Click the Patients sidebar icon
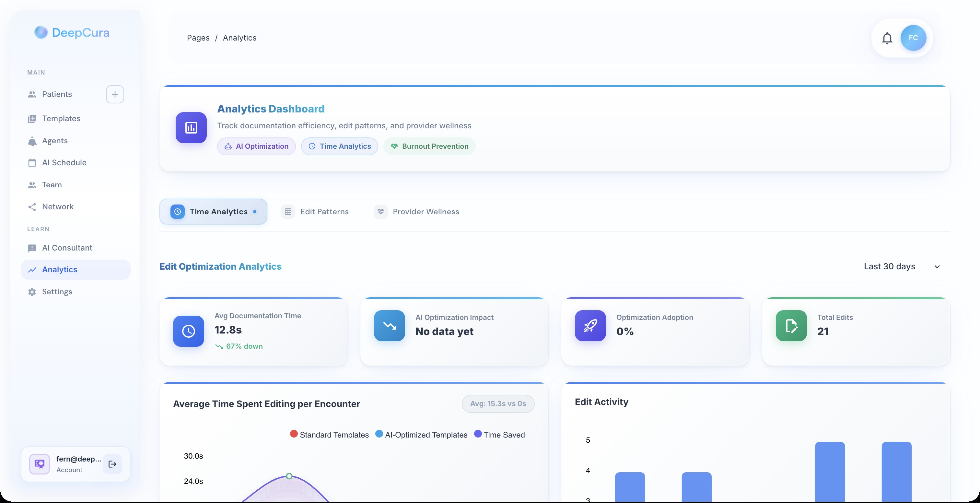Image resolution: width=980 pixels, height=503 pixels. coord(32,94)
